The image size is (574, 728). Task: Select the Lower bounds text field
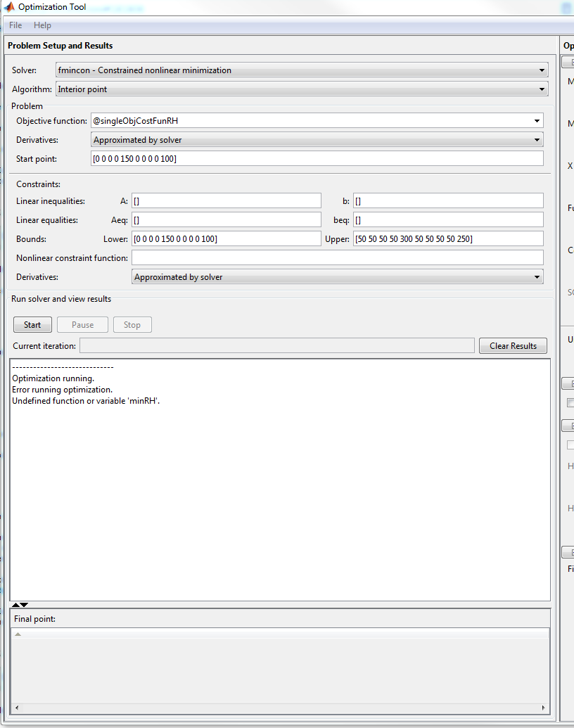[x=226, y=239]
